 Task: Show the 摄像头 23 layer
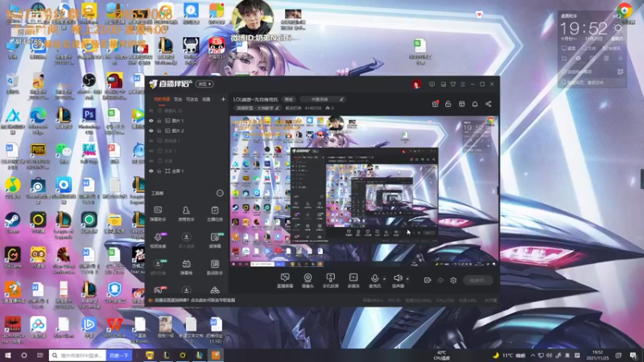tap(151, 111)
